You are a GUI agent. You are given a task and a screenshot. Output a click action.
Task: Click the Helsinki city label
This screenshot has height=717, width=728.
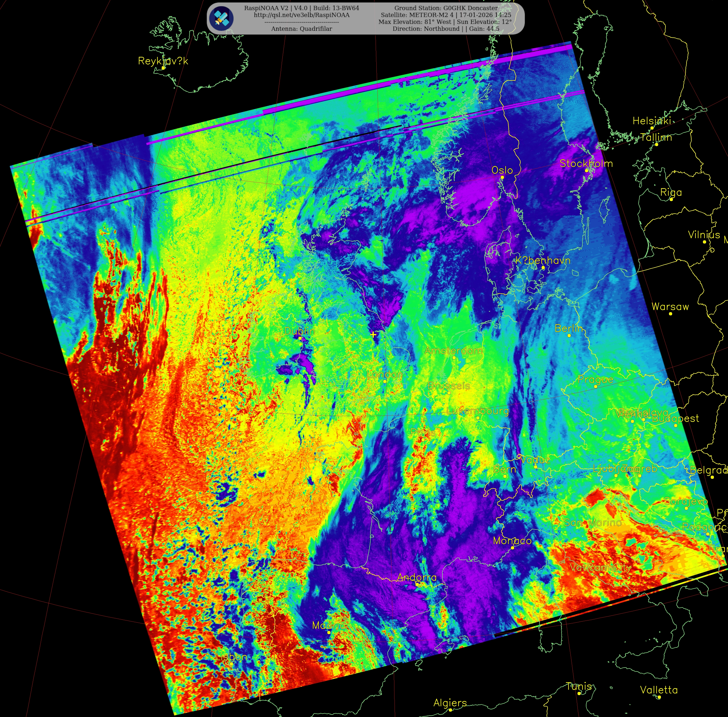pyautogui.click(x=652, y=121)
